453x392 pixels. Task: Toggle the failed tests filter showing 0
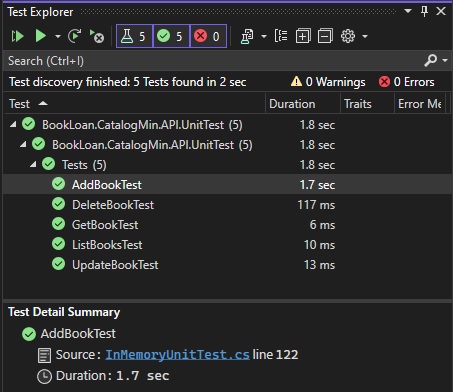pyautogui.click(x=208, y=36)
